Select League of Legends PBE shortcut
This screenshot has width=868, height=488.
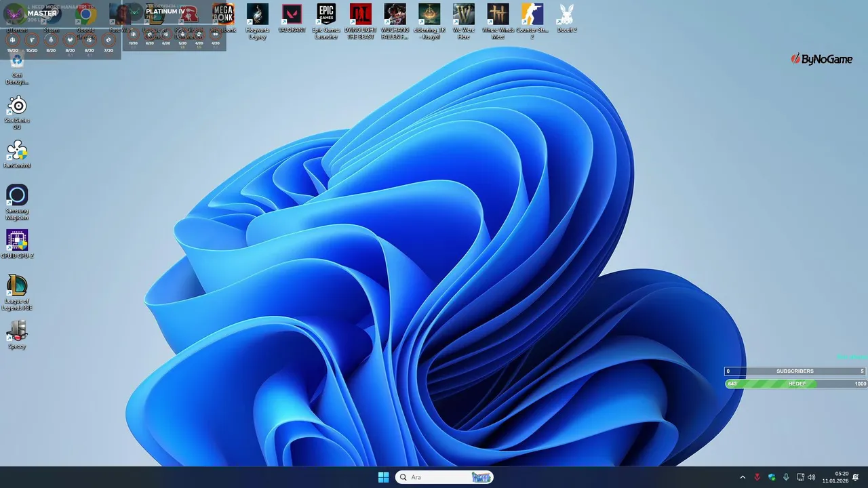click(17, 293)
